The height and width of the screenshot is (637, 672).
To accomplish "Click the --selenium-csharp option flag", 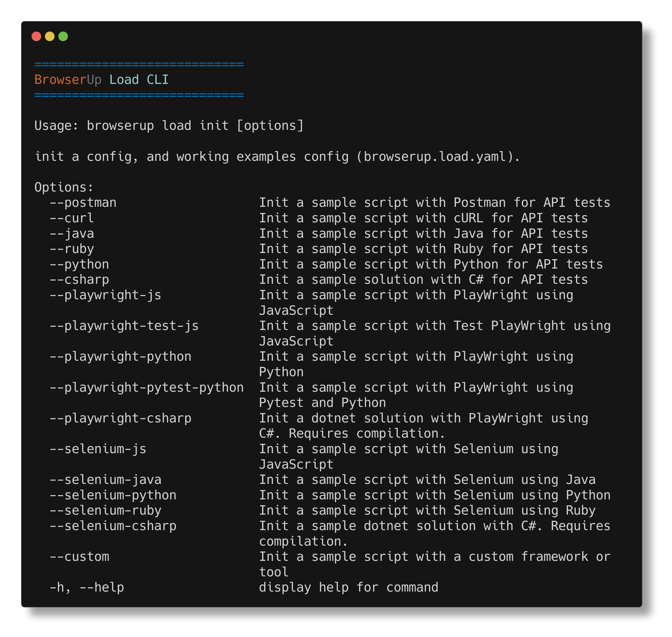I will coord(113,526).
